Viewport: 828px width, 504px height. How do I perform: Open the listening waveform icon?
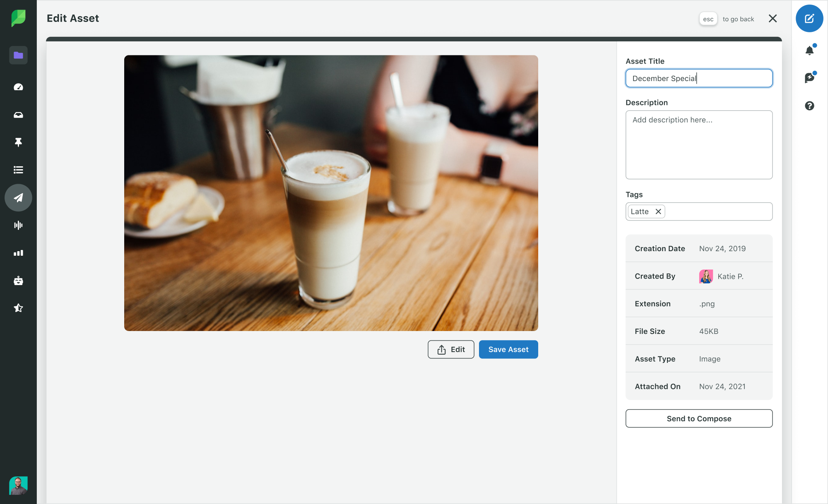point(18,225)
